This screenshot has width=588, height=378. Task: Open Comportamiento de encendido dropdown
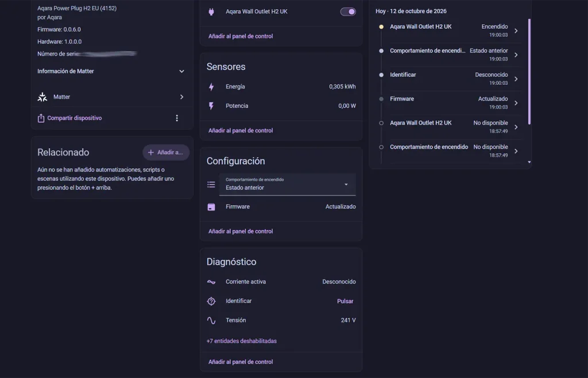click(287, 184)
